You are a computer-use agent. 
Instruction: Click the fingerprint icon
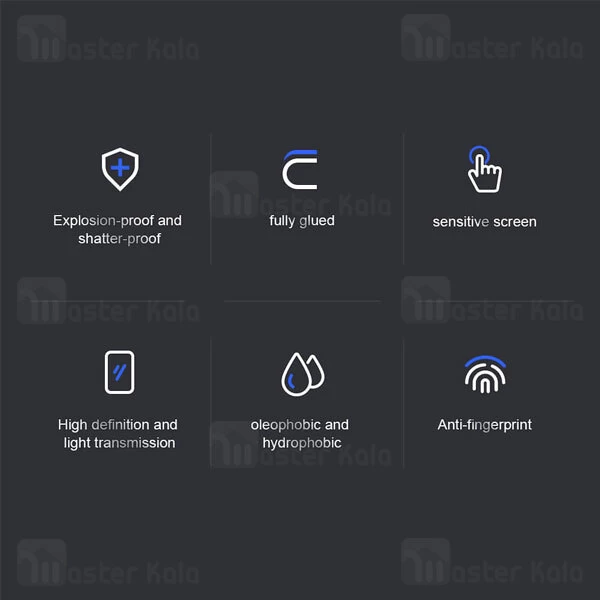coord(485,374)
